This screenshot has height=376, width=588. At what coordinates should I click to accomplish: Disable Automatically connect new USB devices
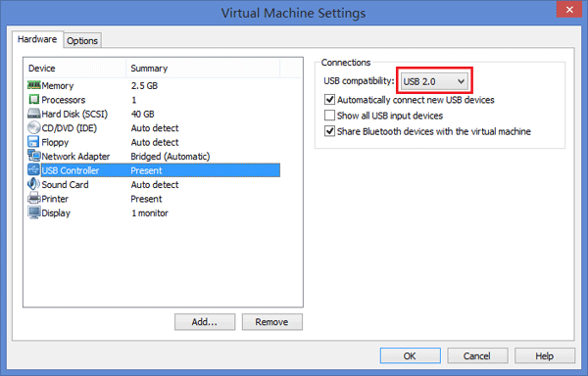(329, 100)
